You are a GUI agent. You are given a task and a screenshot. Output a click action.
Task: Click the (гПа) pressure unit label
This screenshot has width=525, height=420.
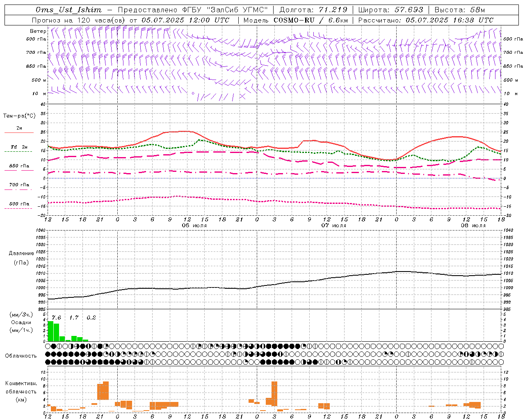coord(21,263)
